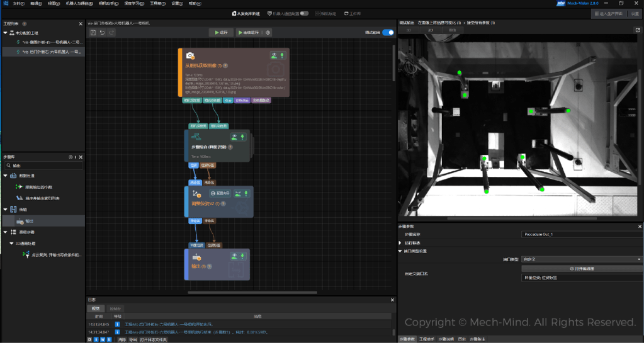The height and width of the screenshot is (343, 644).
Task: Click the 输出 step icon in the step library
Action: pos(20,221)
